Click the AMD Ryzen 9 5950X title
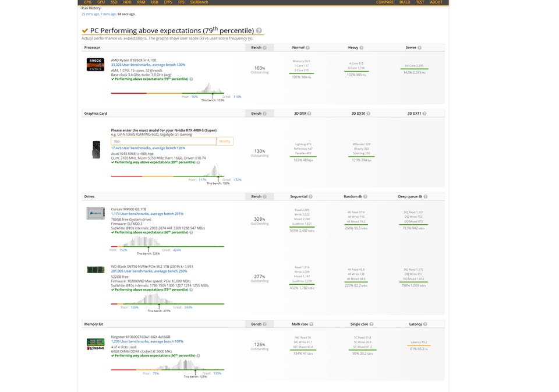559x392 pixels. 133,60
